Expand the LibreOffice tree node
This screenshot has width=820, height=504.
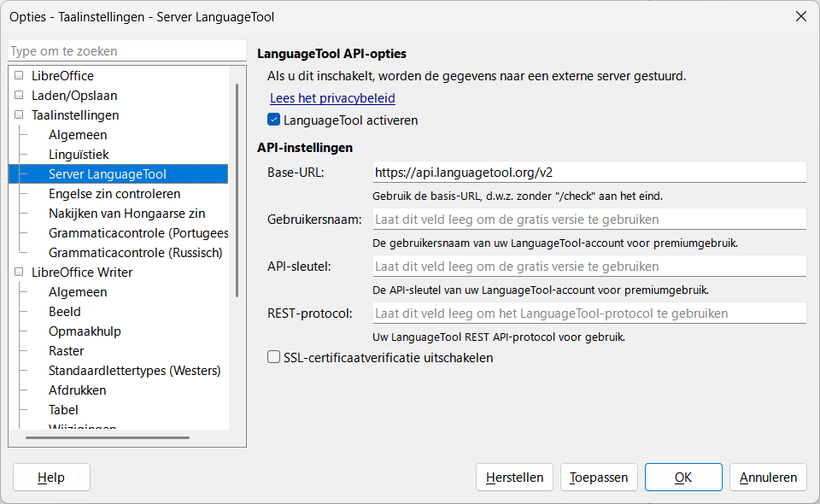(x=19, y=76)
